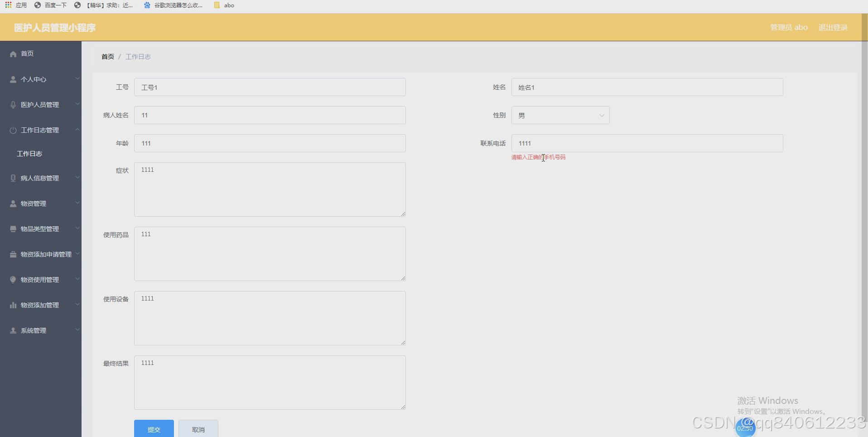Image resolution: width=868 pixels, height=437 pixels.
Task: Click the 医护人员管理小程序 header title
Action: pos(55,28)
